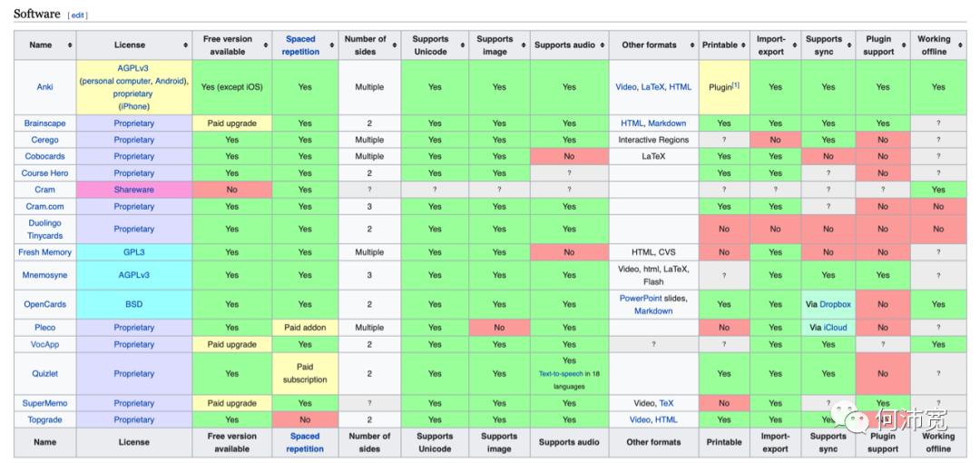
Task: Click the Supports audio sort arrows
Action: coord(603,45)
